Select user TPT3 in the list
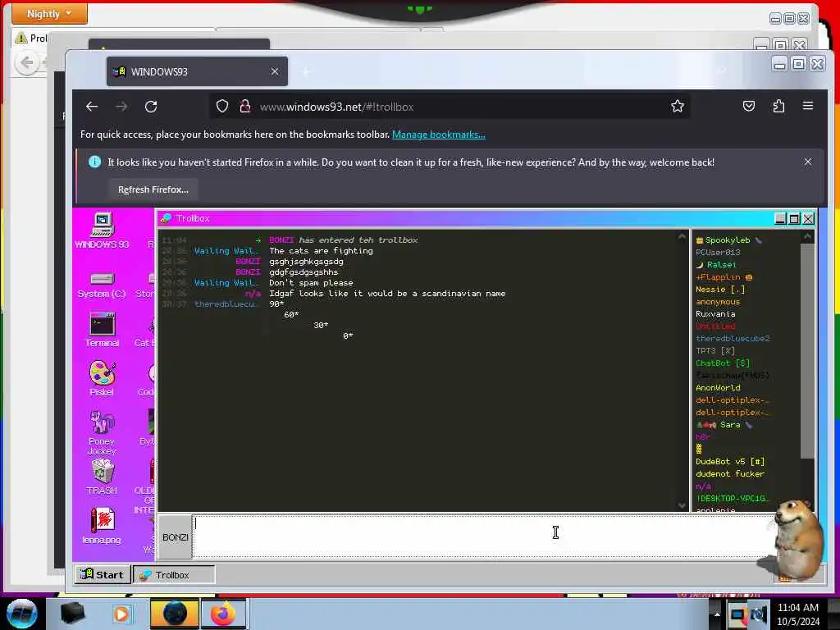840x630 pixels. pyautogui.click(x=715, y=351)
